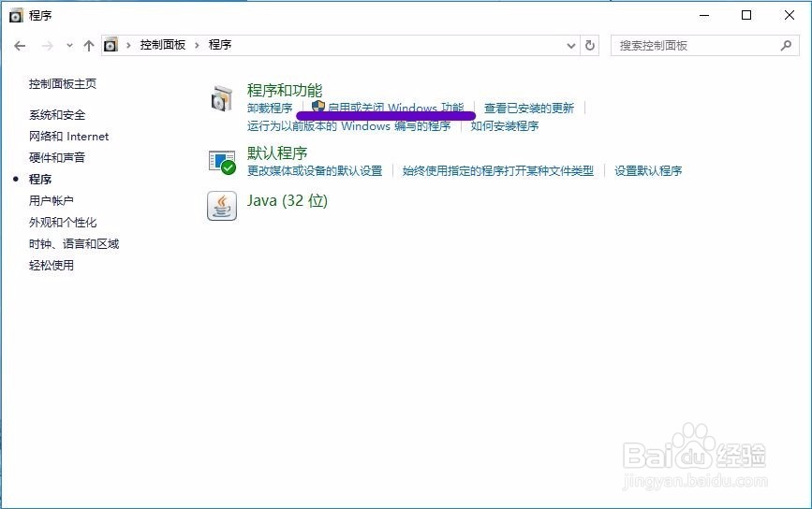The image size is (812, 509).
Task: Click the 程序和功能 section icon
Action: (x=222, y=98)
